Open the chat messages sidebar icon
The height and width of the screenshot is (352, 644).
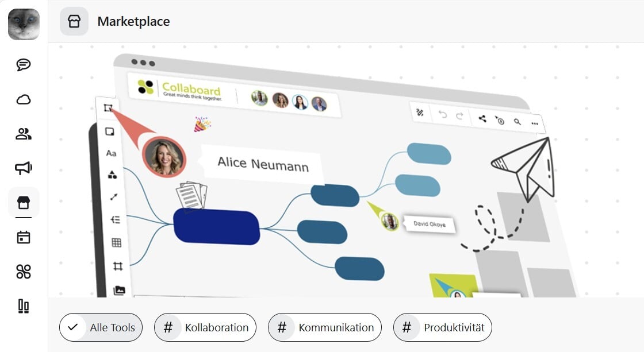(24, 64)
